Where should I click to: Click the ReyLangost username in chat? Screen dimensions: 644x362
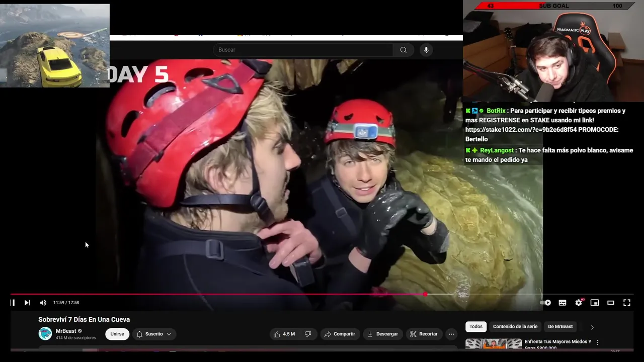(x=497, y=150)
